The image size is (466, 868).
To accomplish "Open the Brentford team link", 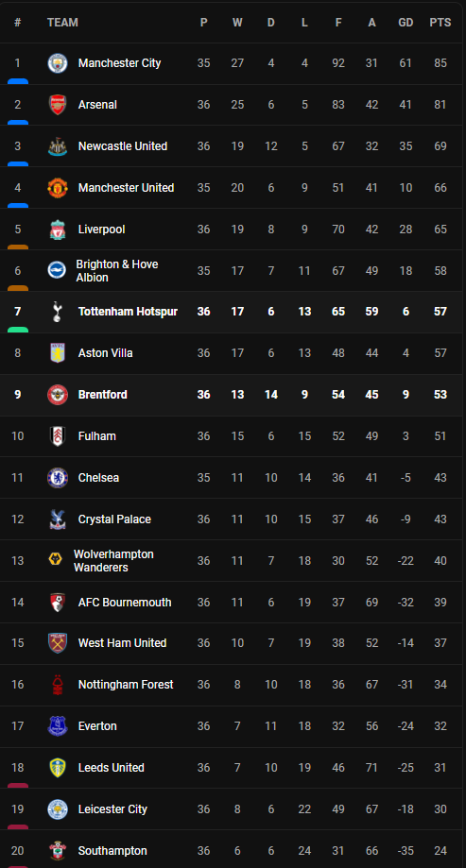I will click(x=102, y=395).
